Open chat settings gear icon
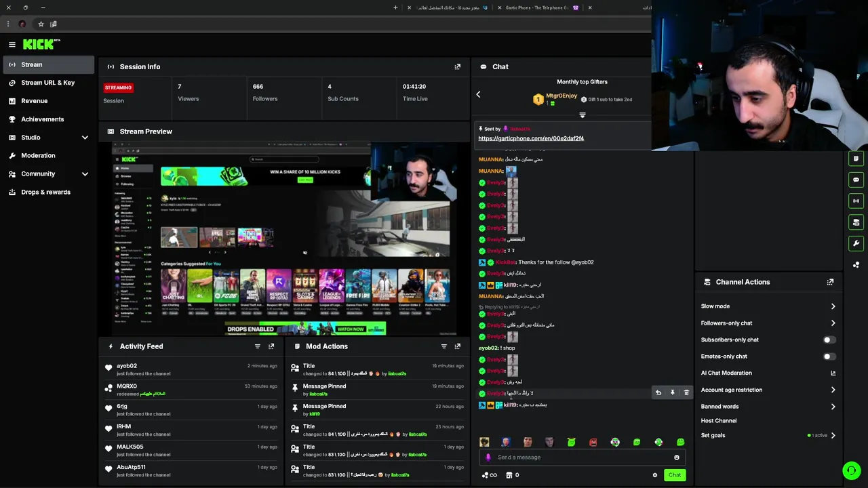The image size is (868, 488). [654, 475]
